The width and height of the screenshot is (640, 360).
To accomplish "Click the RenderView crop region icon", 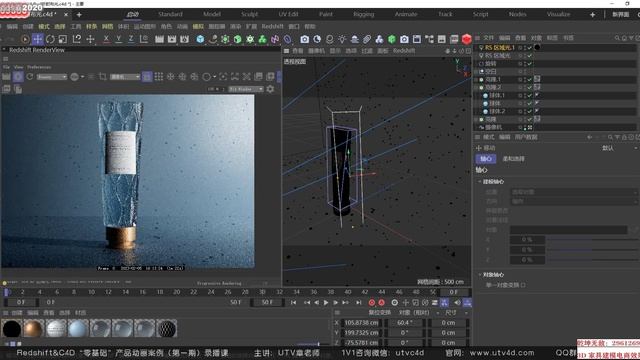I will point(102,77).
